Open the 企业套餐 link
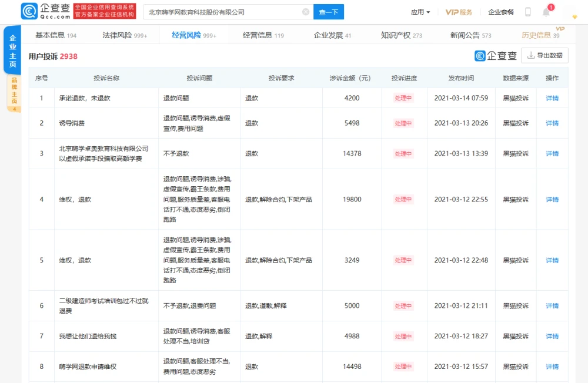 500,12
